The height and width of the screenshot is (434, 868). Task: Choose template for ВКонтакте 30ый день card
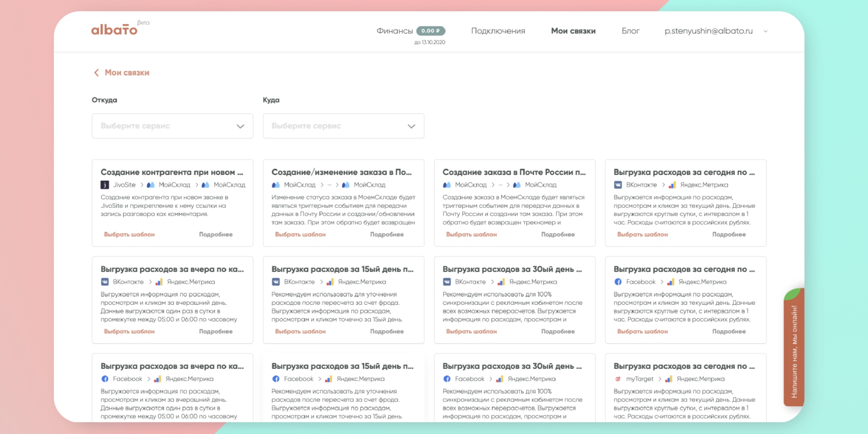click(471, 332)
